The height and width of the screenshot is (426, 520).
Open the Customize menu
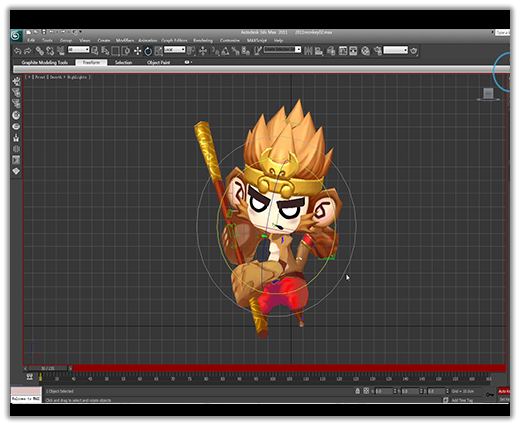click(x=230, y=40)
